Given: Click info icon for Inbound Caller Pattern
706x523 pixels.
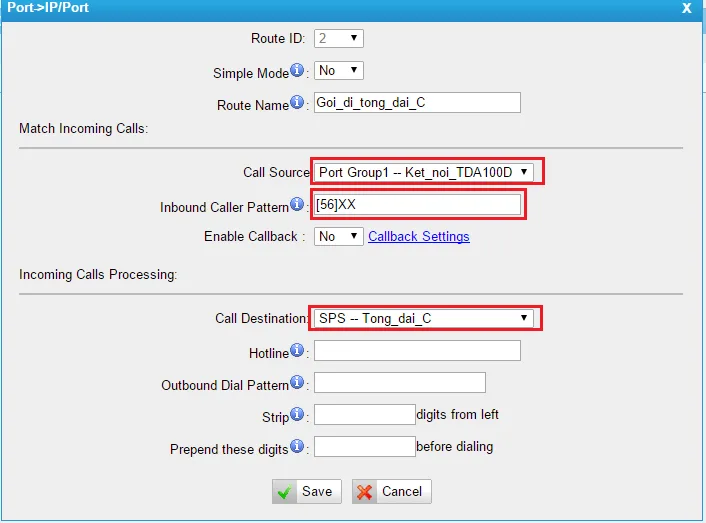Looking at the screenshot, I should [x=297, y=206].
